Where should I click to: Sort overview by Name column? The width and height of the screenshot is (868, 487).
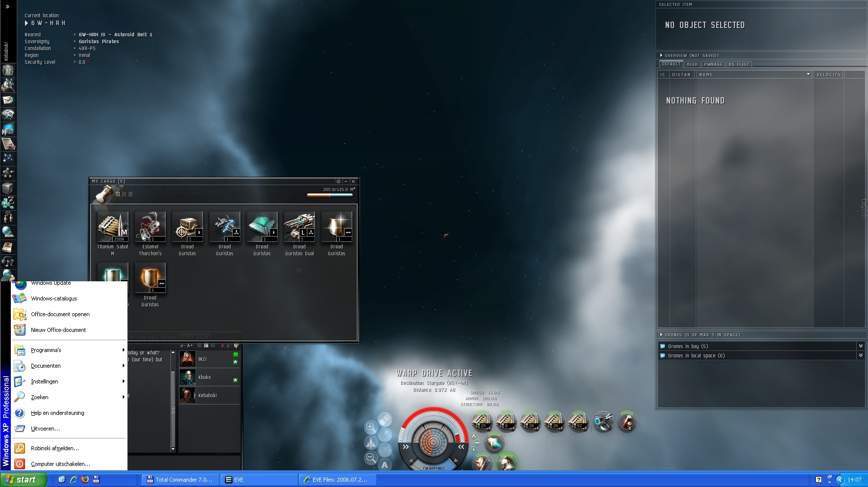(754, 75)
